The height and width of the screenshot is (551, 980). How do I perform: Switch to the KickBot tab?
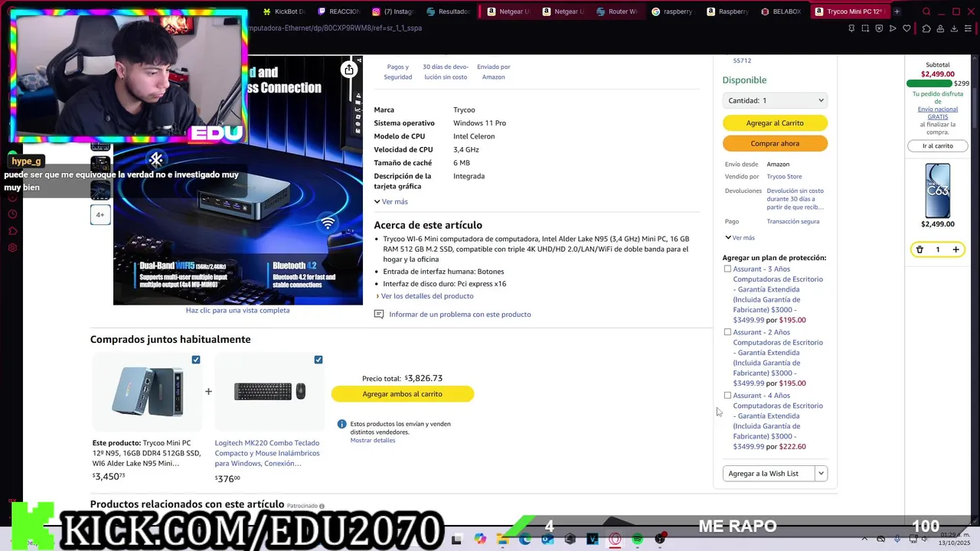(284, 11)
